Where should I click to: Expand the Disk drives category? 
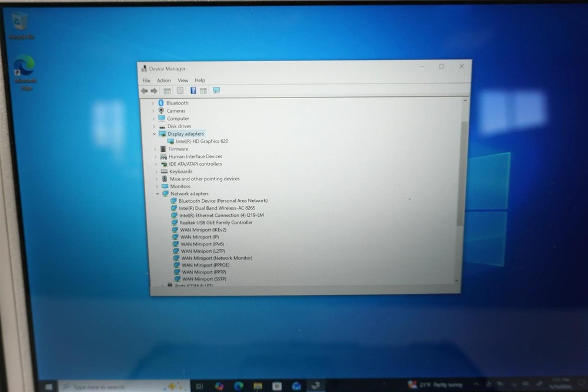point(154,126)
